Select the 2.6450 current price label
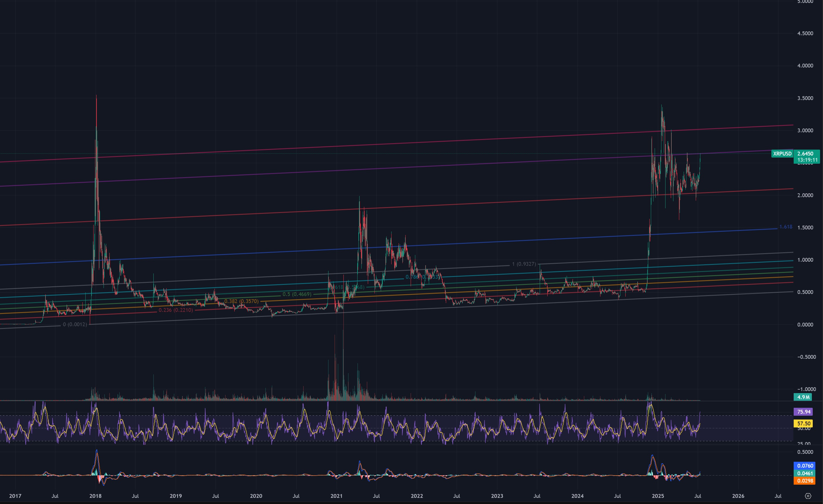Screen dimensions: 823x504 click(x=805, y=154)
